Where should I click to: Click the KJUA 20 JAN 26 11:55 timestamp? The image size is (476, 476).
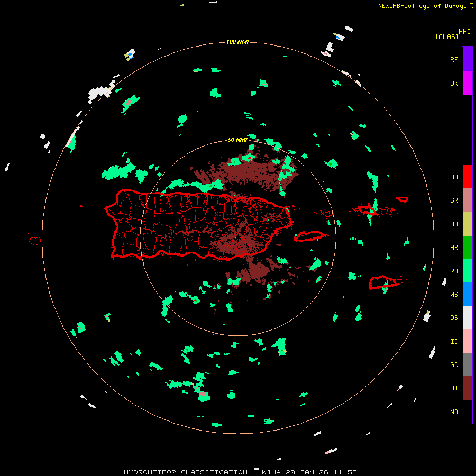coord(309,472)
